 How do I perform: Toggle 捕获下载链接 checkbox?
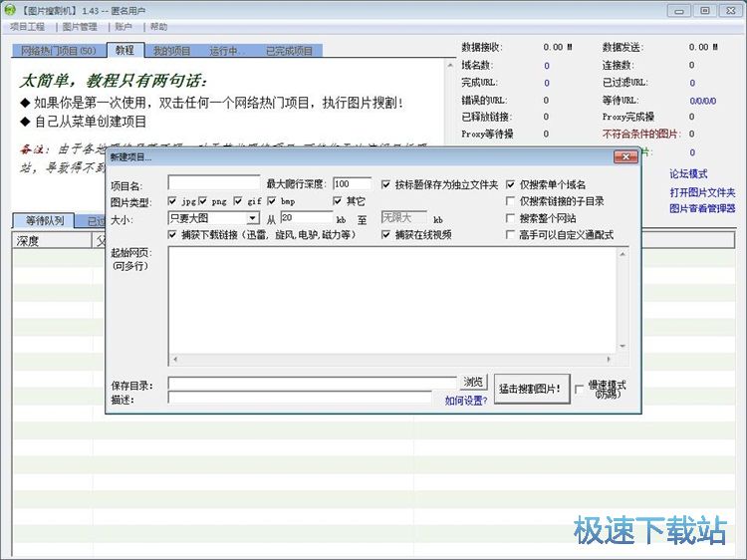172,234
